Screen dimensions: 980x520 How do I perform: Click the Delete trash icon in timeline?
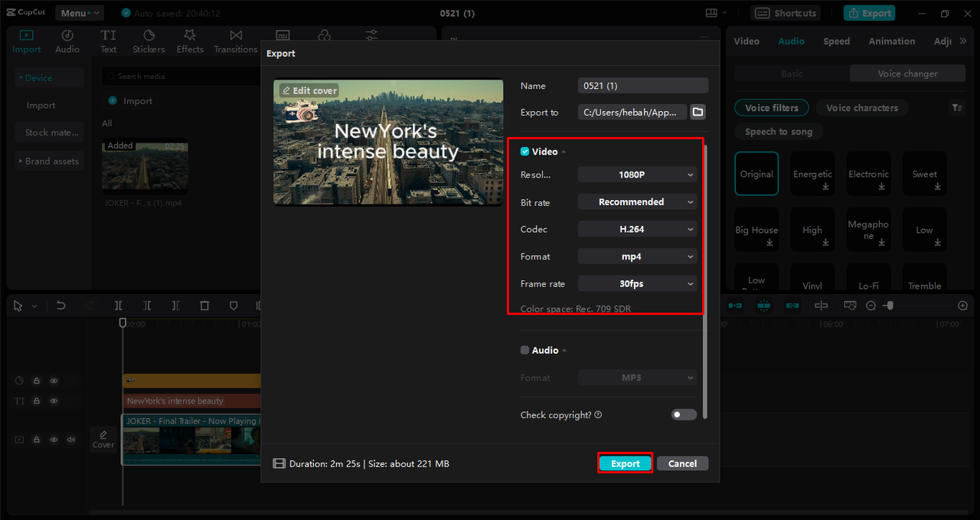(204, 306)
